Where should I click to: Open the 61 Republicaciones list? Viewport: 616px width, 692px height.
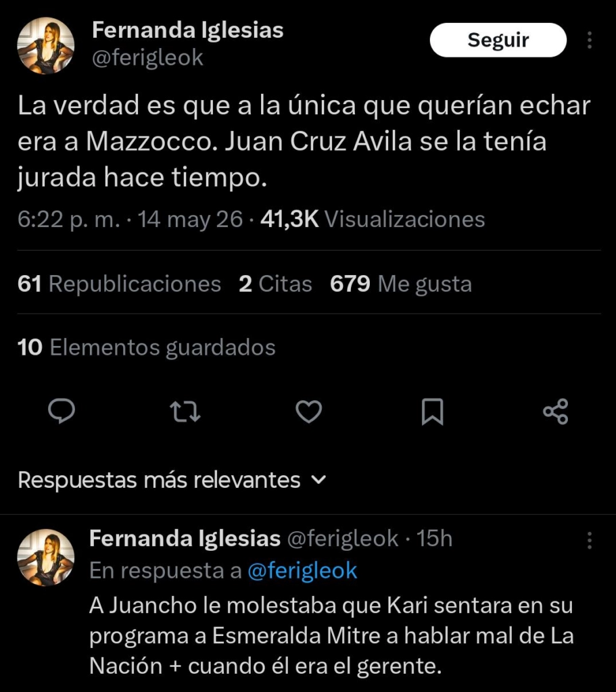(x=119, y=283)
